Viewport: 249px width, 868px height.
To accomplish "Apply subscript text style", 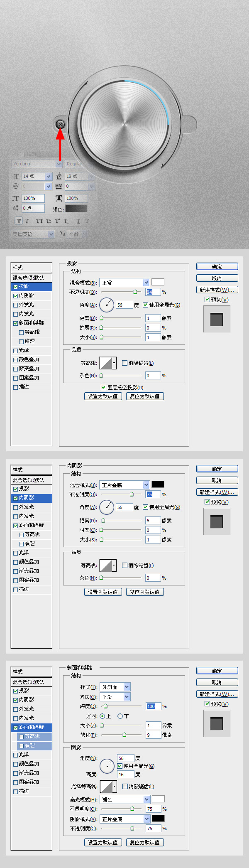I will point(66,221).
